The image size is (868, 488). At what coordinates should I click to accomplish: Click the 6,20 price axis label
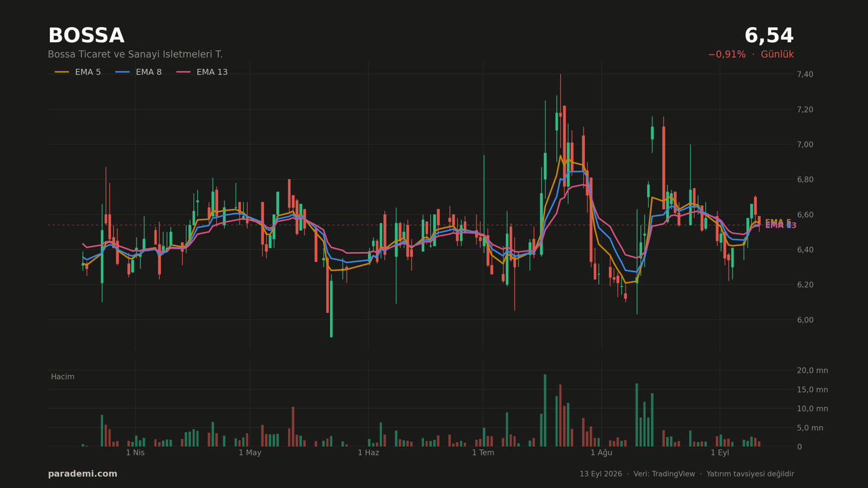coord(805,285)
